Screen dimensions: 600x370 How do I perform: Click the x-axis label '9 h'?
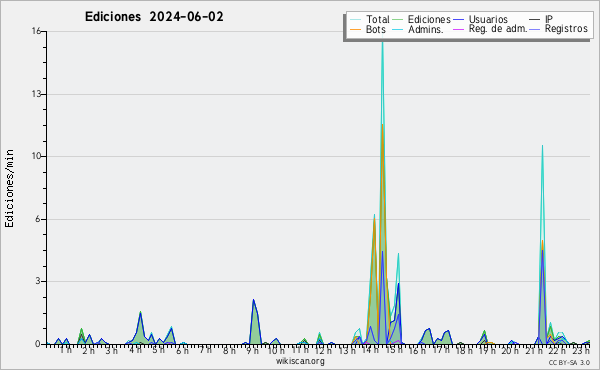click(252, 350)
